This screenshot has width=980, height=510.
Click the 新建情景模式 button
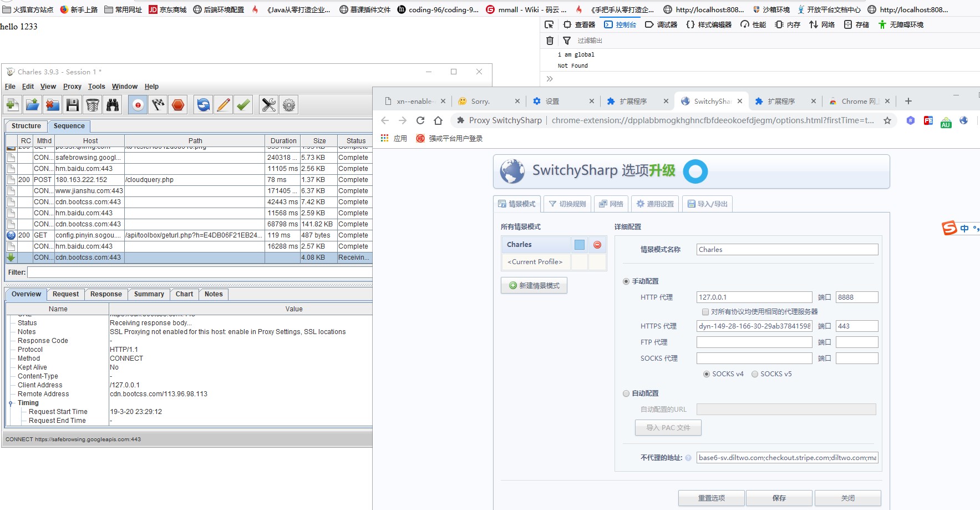click(534, 285)
